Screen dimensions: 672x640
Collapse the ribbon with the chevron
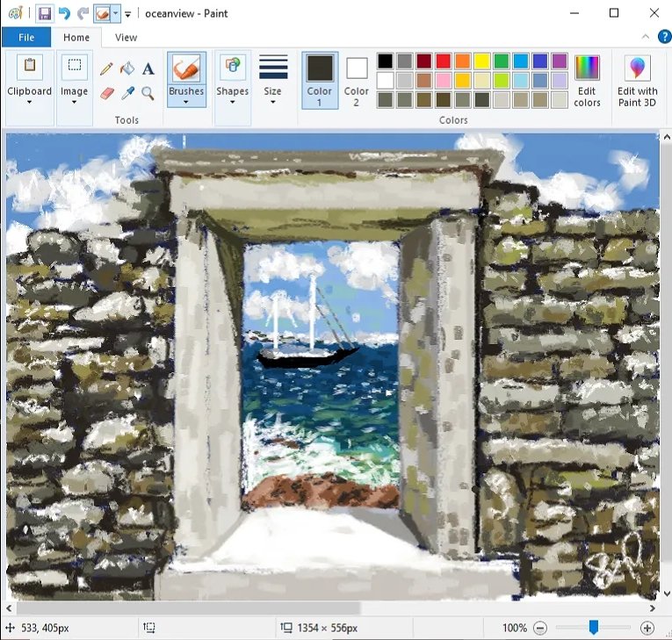646,37
